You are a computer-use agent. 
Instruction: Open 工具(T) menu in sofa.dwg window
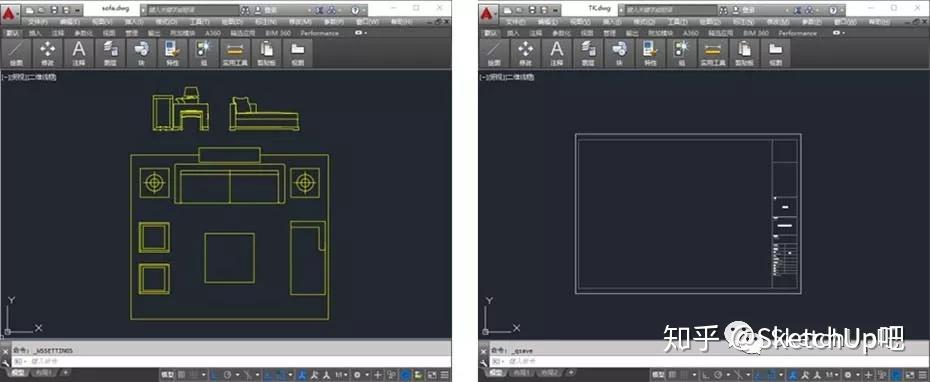[200, 22]
